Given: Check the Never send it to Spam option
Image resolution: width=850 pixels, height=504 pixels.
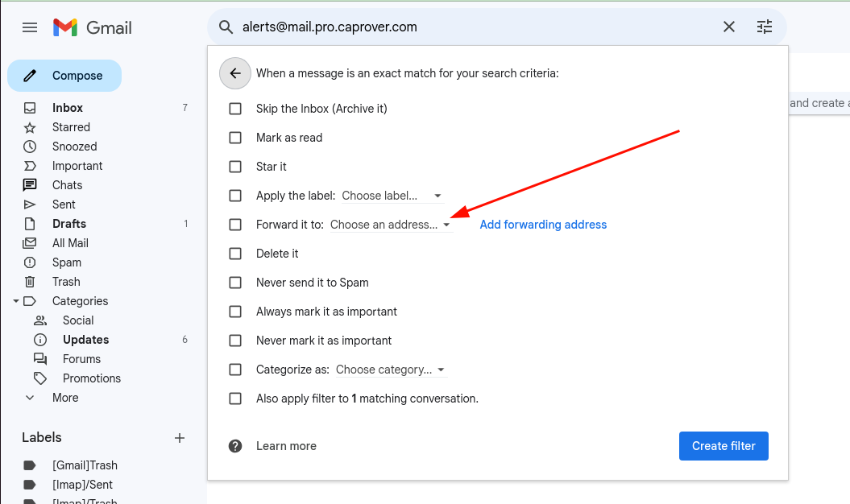Looking at the screenshot, I should (x=235, y=283).
